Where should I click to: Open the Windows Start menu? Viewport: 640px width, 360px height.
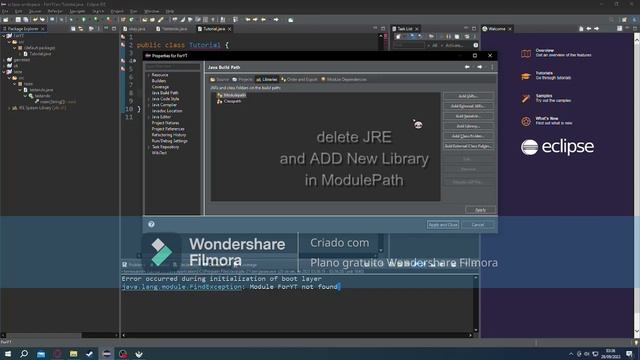[8, 353]
